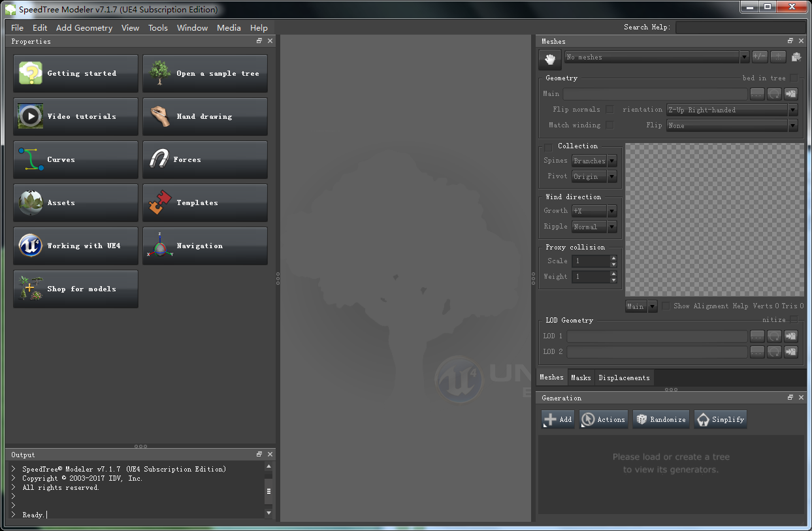The height and width of the screenshot is (531, 812).
Task: Click the Output panel scroll down arrow
Action: [268, 513]
